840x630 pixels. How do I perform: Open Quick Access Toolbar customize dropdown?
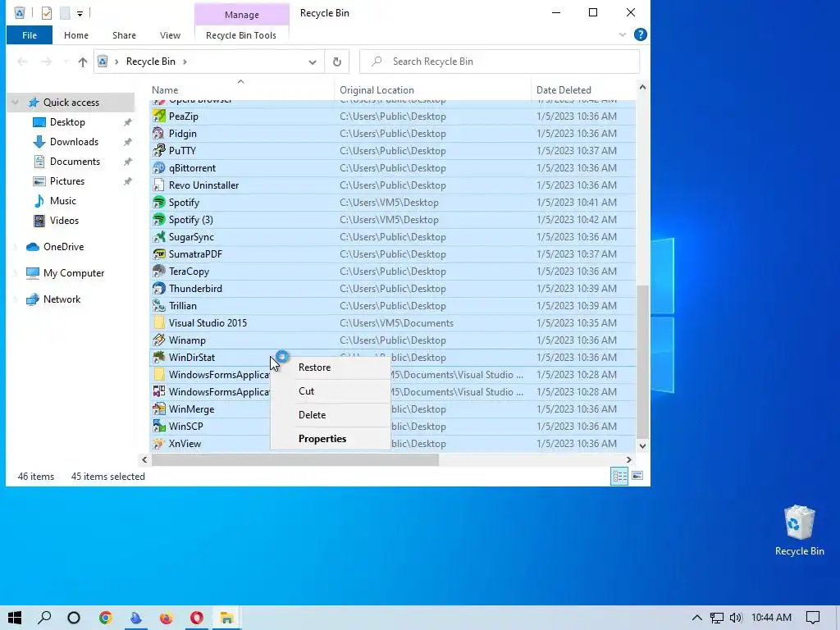(80, 13)
